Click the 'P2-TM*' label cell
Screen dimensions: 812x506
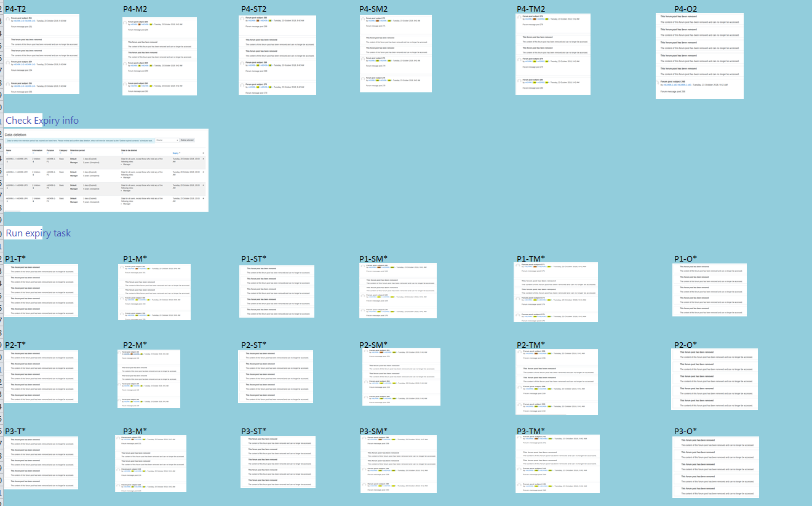tap(531, 345)
